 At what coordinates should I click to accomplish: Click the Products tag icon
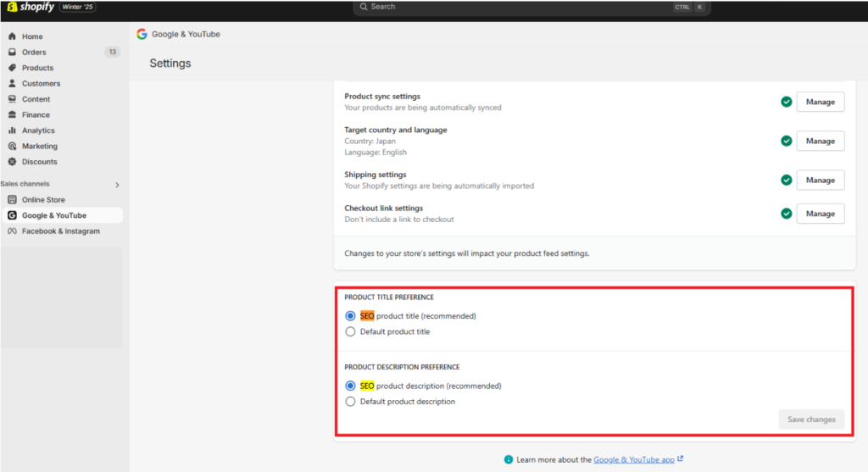tap(12, 68)
